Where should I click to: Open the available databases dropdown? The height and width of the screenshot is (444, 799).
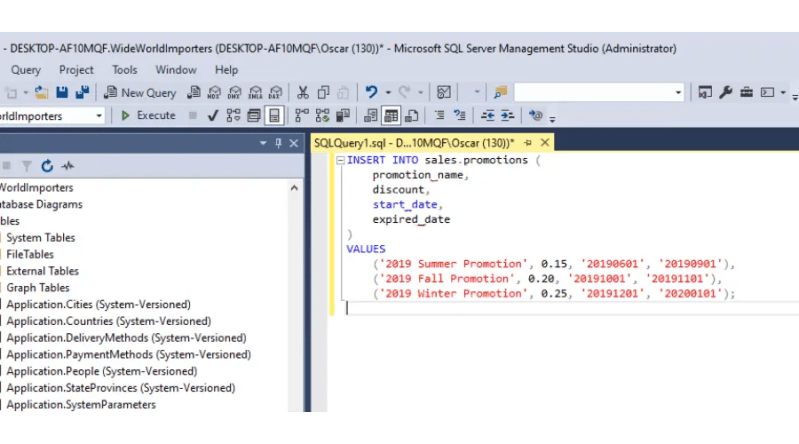pos(99,116)
